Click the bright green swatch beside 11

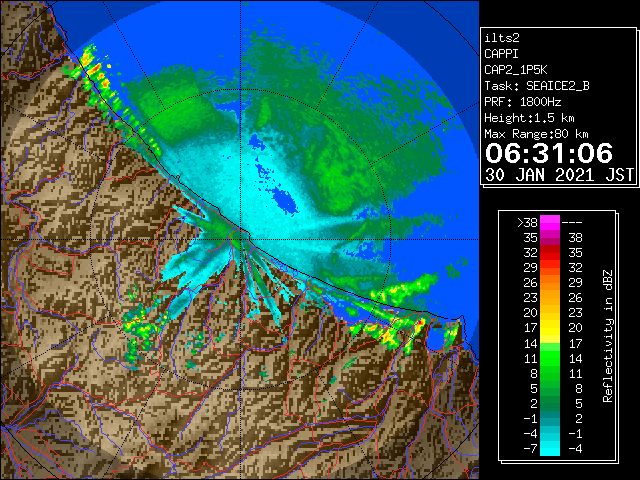coord(550,358)
